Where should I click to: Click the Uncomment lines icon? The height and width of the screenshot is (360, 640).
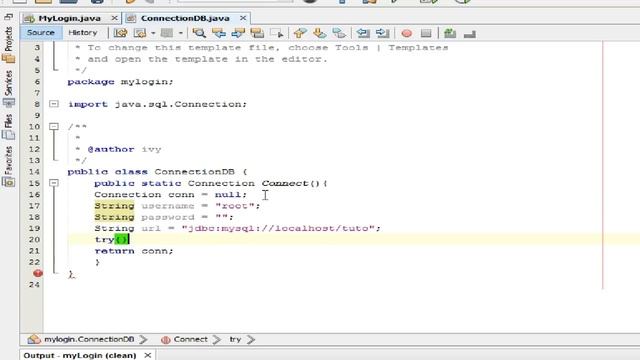(x=470, y=34)
